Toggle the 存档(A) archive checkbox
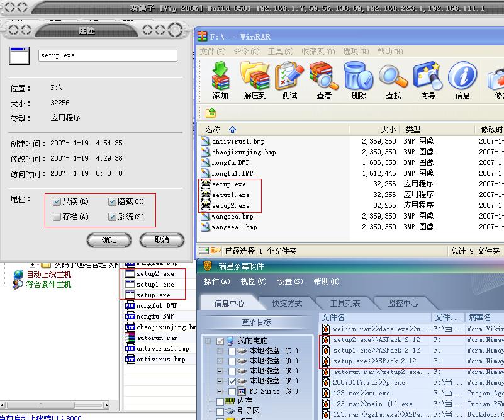This screenshot has width=504, height=420. pos(57,217)
